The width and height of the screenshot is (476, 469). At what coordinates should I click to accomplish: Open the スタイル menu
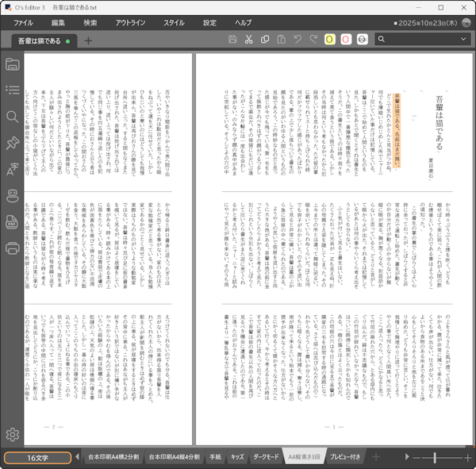(174, 23)
